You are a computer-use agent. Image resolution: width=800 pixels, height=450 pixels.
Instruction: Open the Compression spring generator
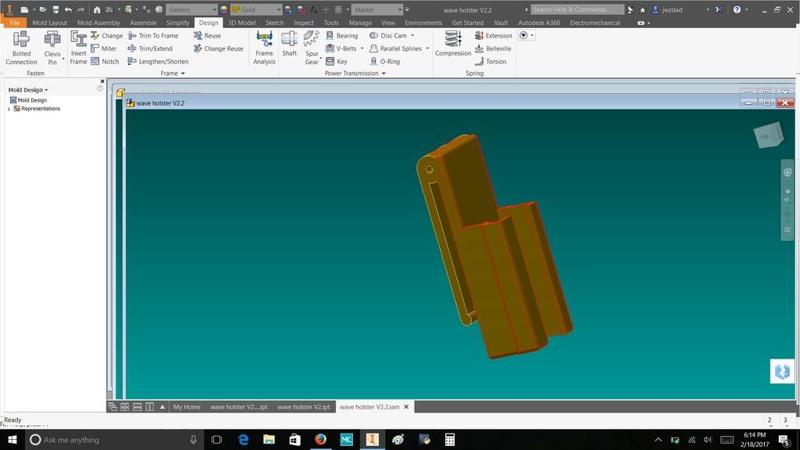pyautogui.click(x=453, y=43)
